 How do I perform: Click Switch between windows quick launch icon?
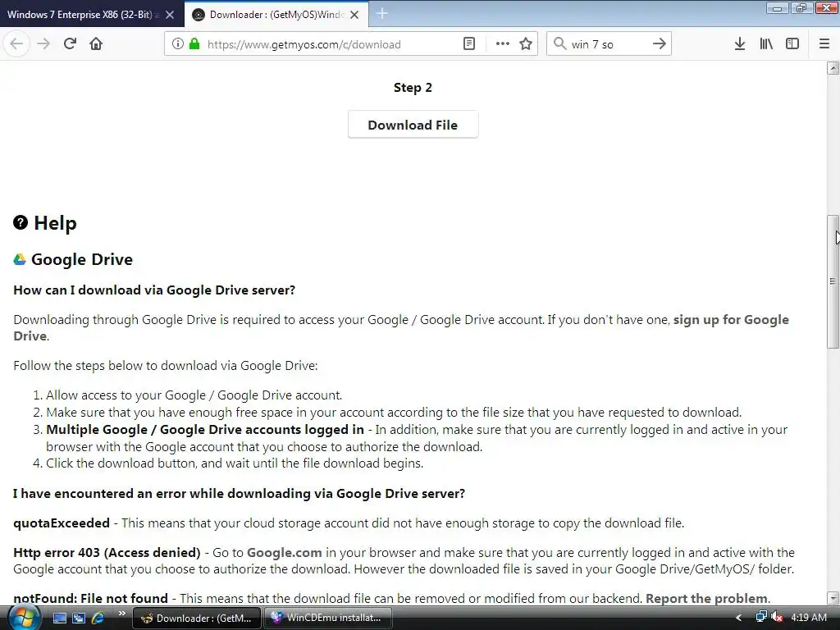click(79, 618)
